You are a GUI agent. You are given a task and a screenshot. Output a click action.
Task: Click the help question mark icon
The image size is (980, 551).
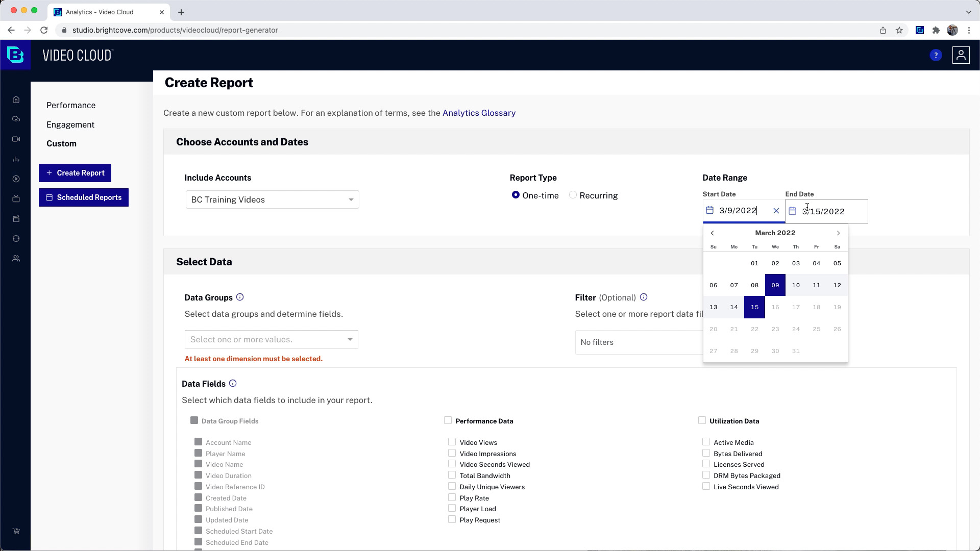[x=936, y=55]
